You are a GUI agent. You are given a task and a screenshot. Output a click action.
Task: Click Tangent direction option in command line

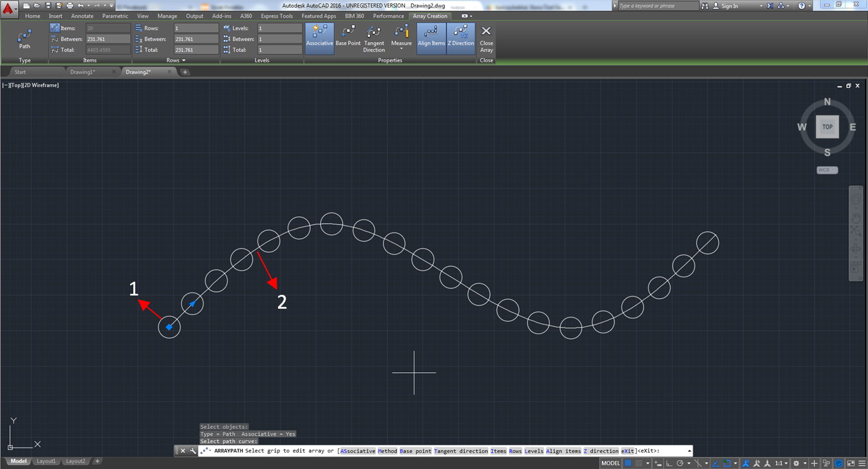coord(461,451)
